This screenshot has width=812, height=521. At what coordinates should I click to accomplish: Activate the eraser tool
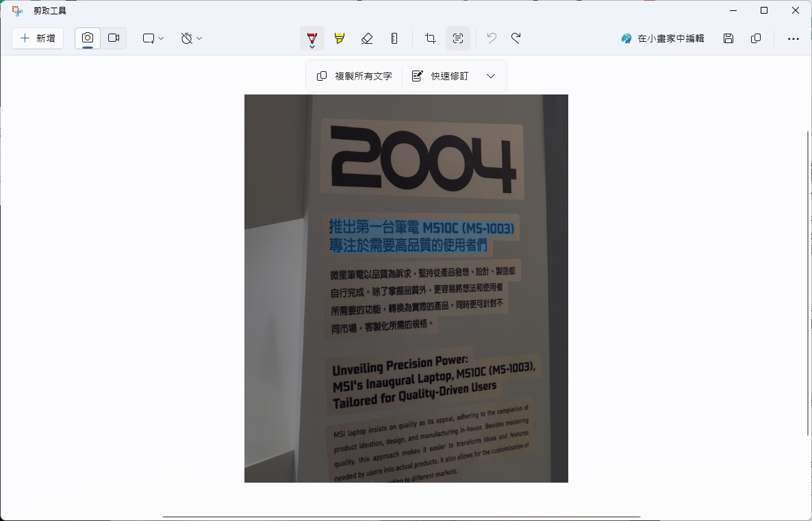[x=367, y=38]
